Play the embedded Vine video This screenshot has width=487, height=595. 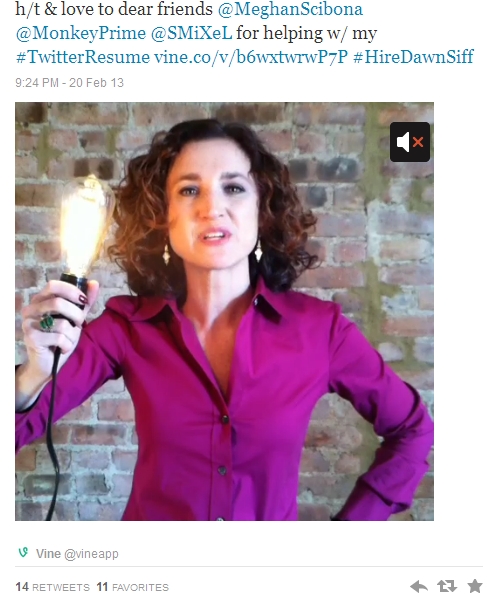point(224,311)
